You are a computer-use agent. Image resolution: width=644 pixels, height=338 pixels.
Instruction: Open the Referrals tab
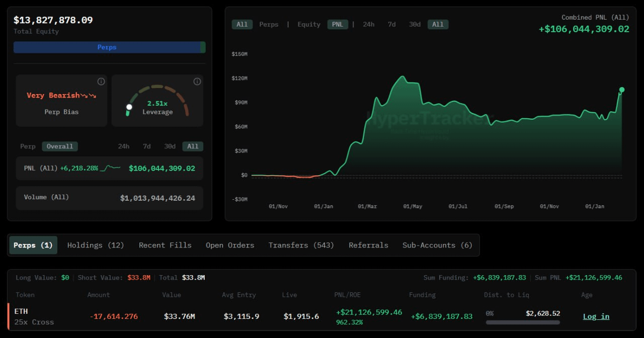[368, 245]
